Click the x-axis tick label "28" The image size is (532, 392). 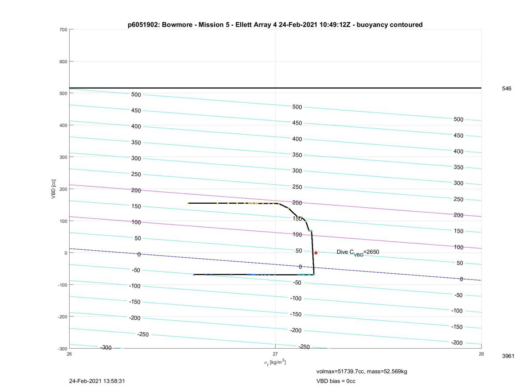pyautogui.click(x=481, y=354)
